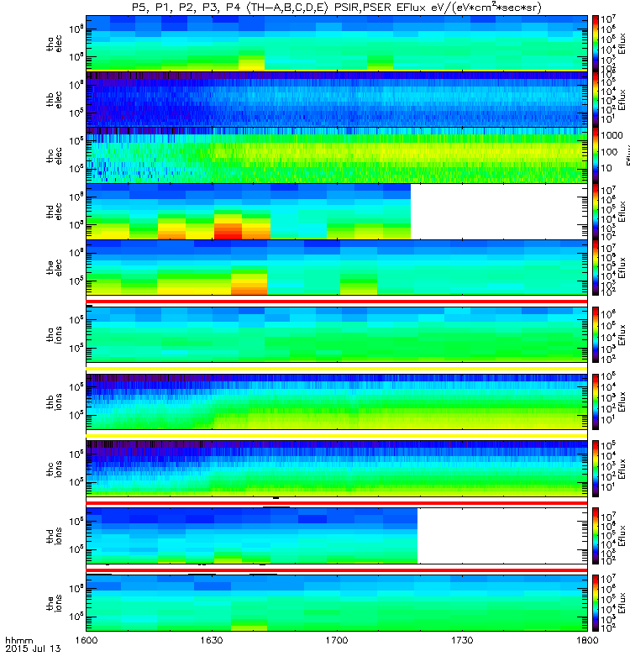The width and height of the screenshot is (630, 672).
Task: Click the 'thd elec' panel label
Action: point(55,212)
